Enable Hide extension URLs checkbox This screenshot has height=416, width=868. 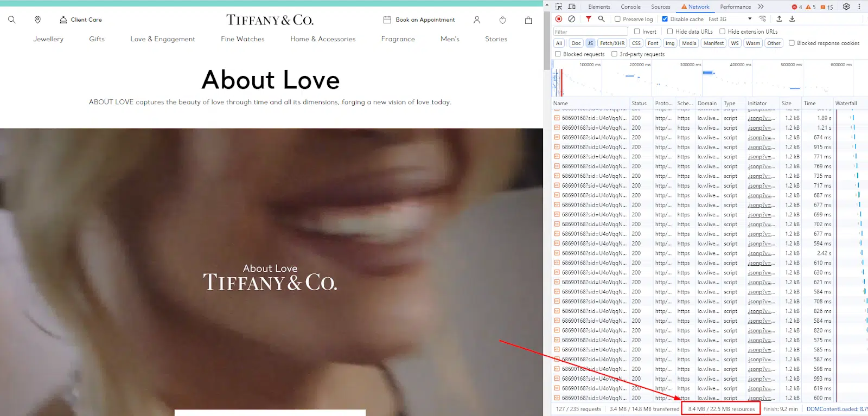pos(722,31)
